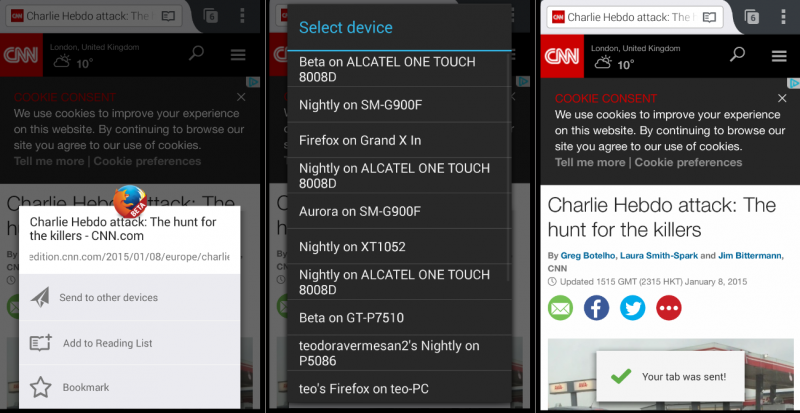
Task: Click the AdChoices icon in right screen
Action: (794, 83)
